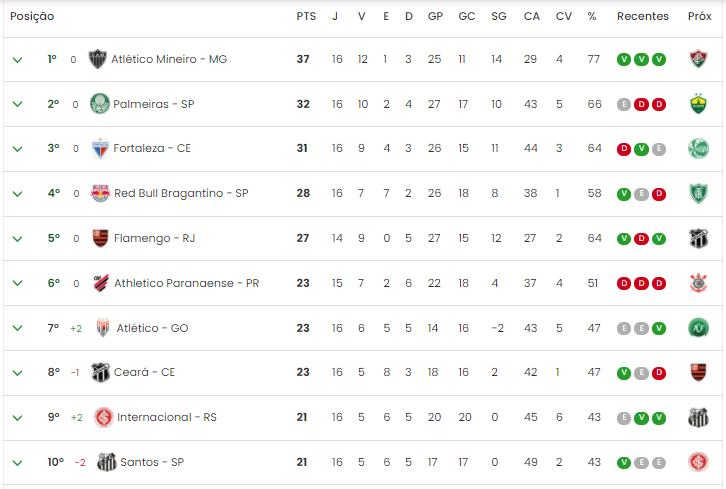Image resolution: width=726 pixels, height=489 pixels.
Task: Open Athletico Paranaense - PR team link
Action: coord(187,283)
